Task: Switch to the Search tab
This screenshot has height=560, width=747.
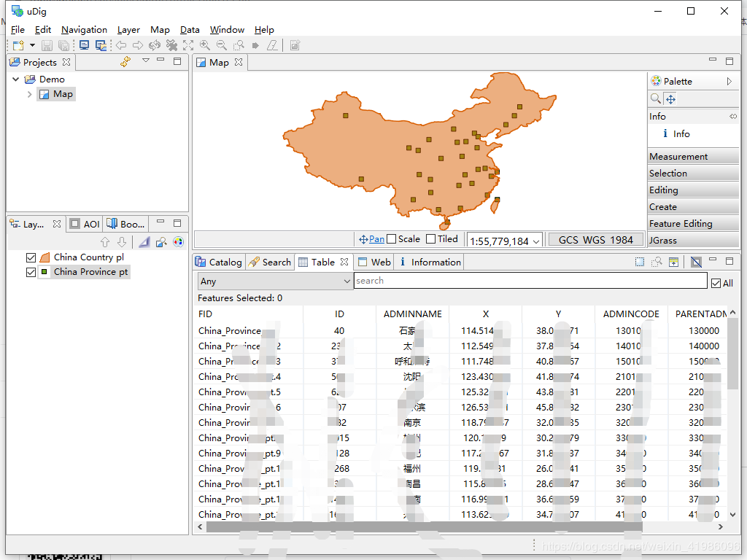Action: (270, 262)
